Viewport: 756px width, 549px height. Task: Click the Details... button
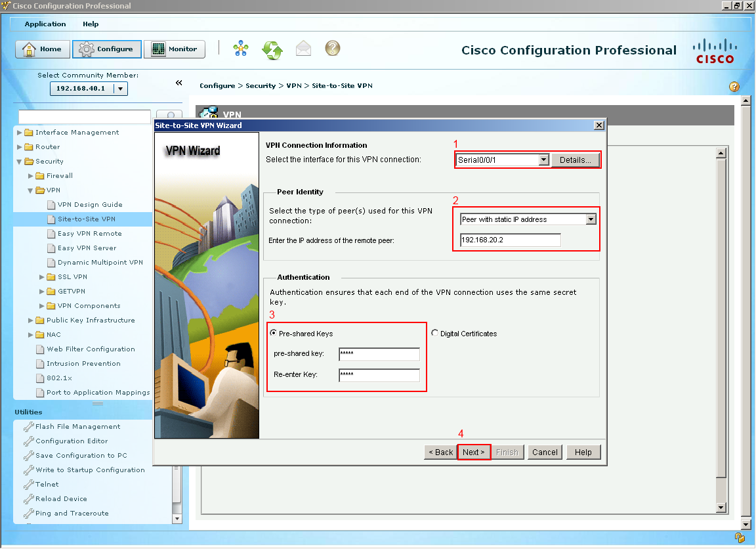[x=575, y=160]
